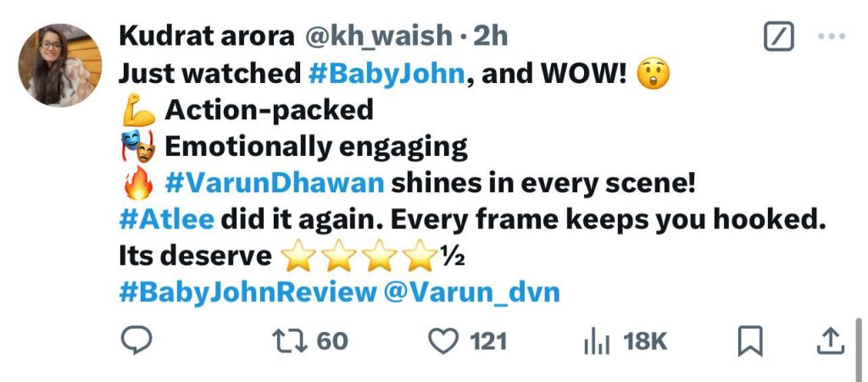Click the vertical scrollbar at right edge
The width and height of the screenshot is (868, 382).
tap(860, 349)
